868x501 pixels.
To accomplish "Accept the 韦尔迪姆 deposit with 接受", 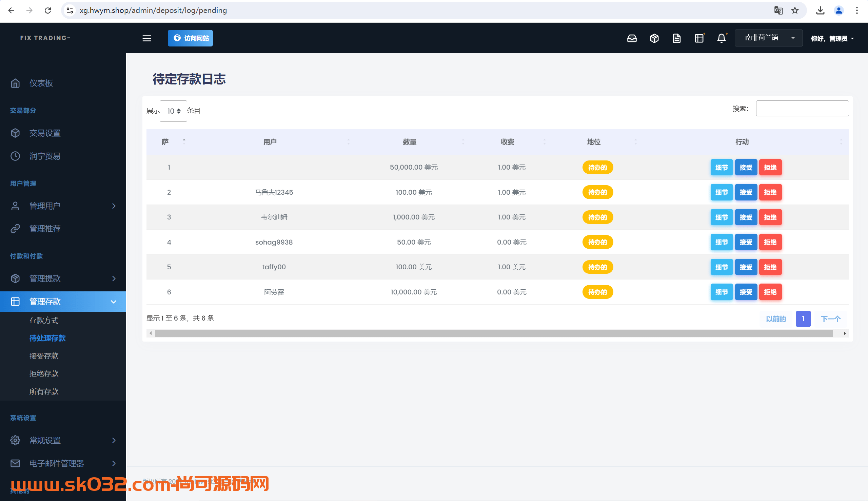I will (746, 217).
